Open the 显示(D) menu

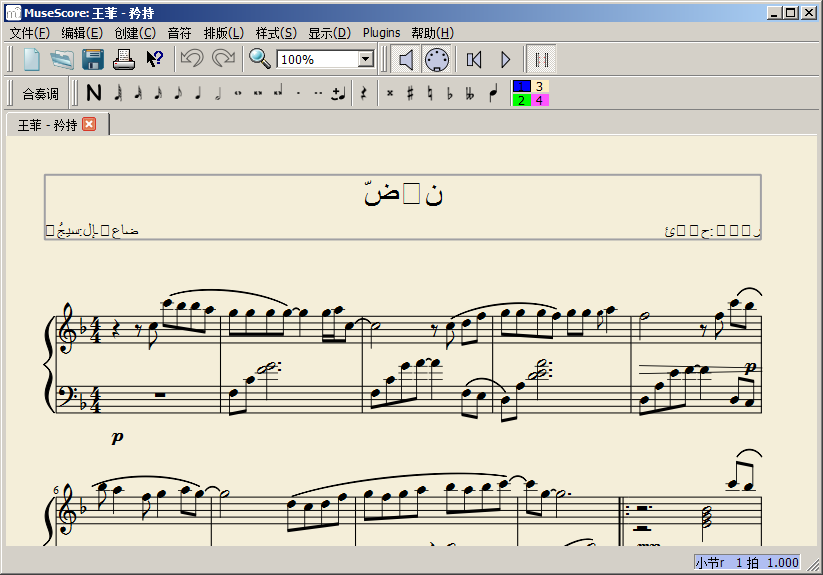[329, 33]
